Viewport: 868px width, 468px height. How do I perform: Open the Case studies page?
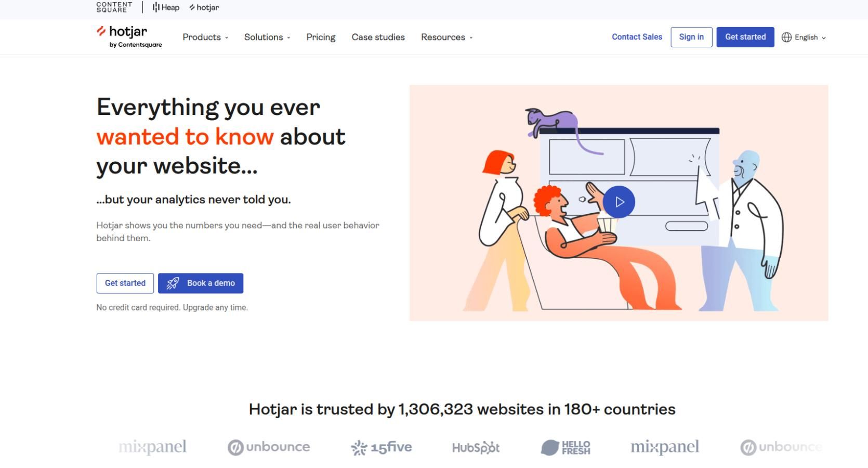pyautogui.click(x=378, y=37)
